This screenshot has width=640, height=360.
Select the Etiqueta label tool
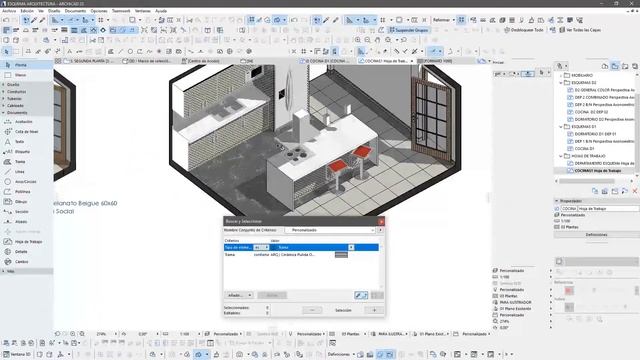26,151
